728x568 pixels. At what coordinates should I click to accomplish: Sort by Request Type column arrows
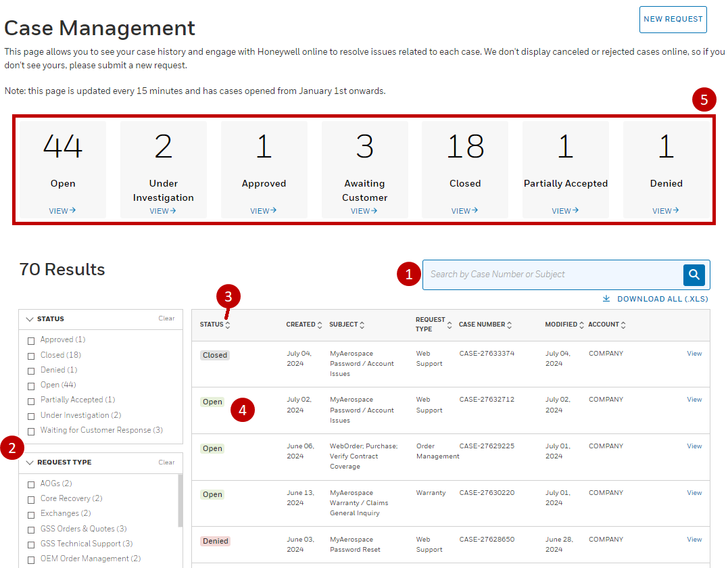click(450, 325)
